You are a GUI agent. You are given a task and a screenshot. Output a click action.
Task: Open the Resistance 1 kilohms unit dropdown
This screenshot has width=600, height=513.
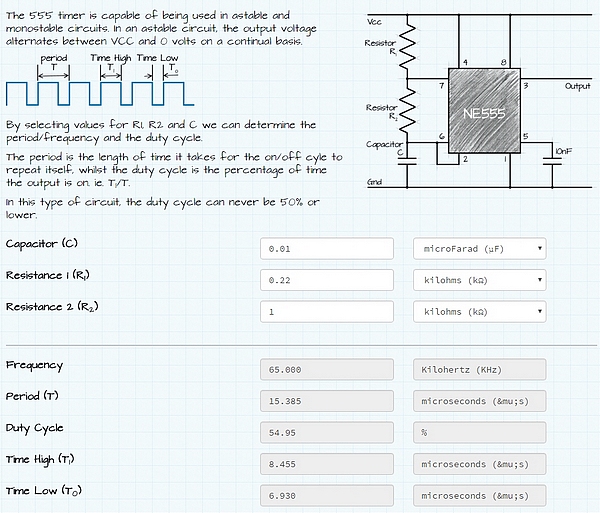point(479,280)
